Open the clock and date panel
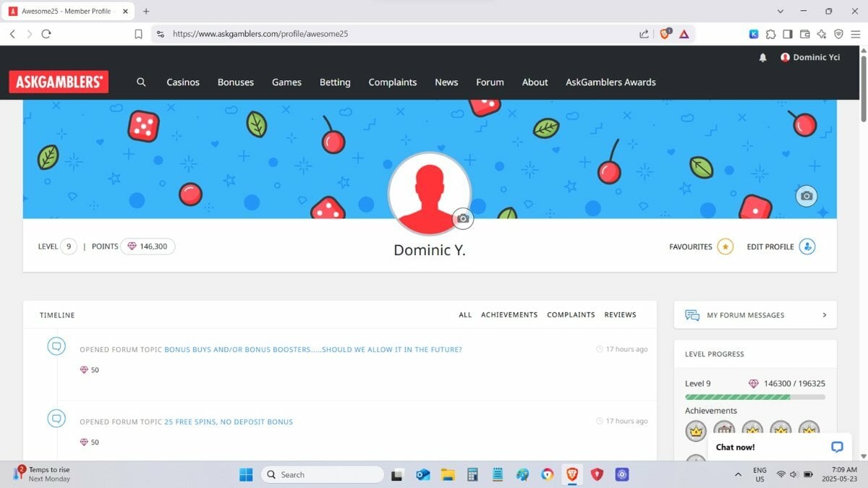The image size is (868, 488). click(840, 474)
